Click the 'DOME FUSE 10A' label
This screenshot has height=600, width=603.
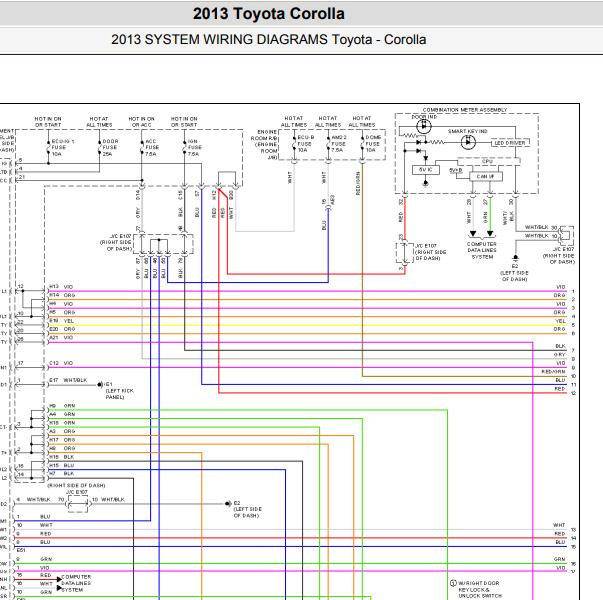[x=373, y=143]
